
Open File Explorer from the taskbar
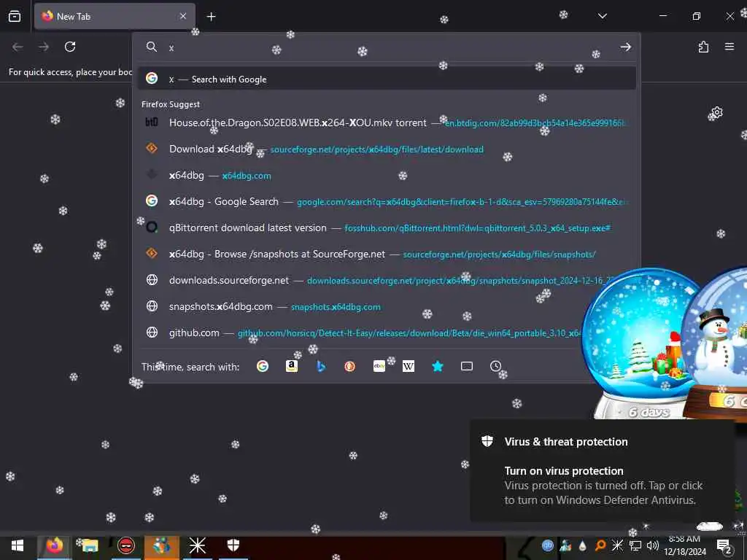click(x=90, y=545)
